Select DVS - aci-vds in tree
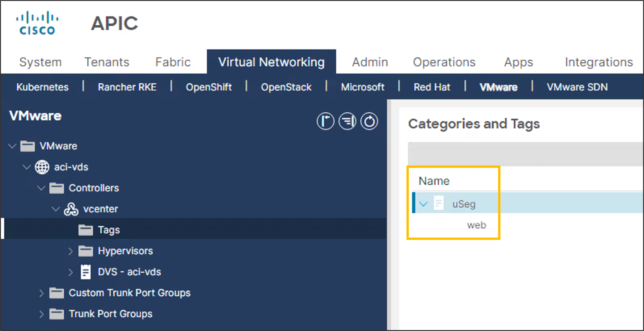 coord(129,272)
